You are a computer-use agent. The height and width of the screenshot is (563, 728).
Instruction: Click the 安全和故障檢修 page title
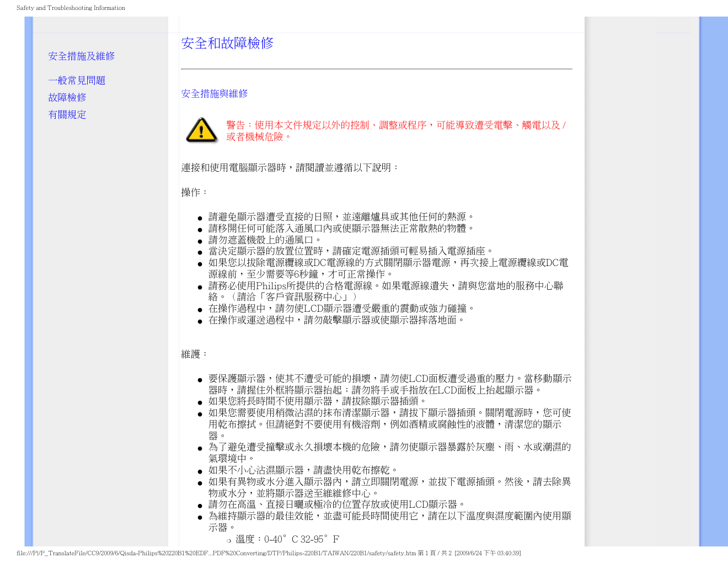227,44
